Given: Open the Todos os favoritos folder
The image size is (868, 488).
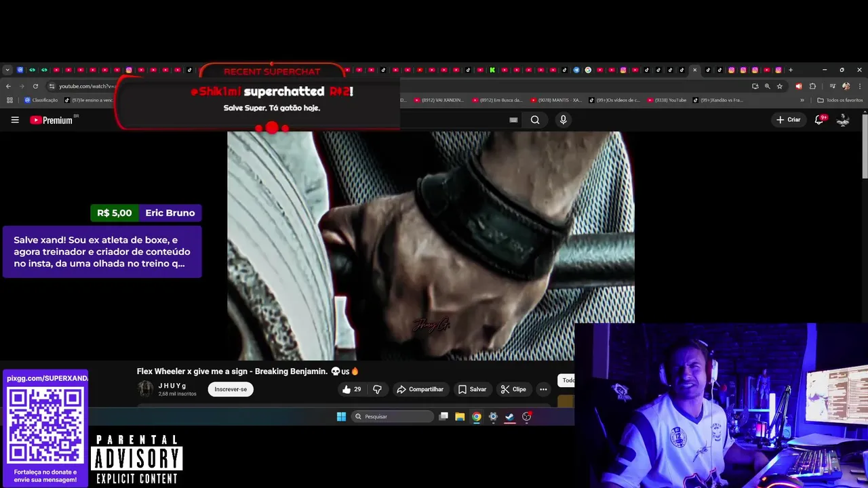Looking at the screenshot, I should (840, 100).
